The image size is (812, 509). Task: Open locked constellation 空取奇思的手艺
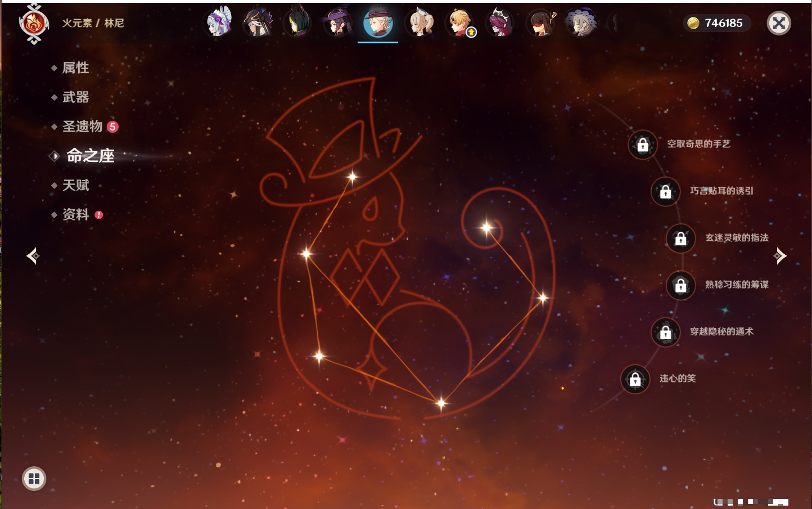coord(643,145)
